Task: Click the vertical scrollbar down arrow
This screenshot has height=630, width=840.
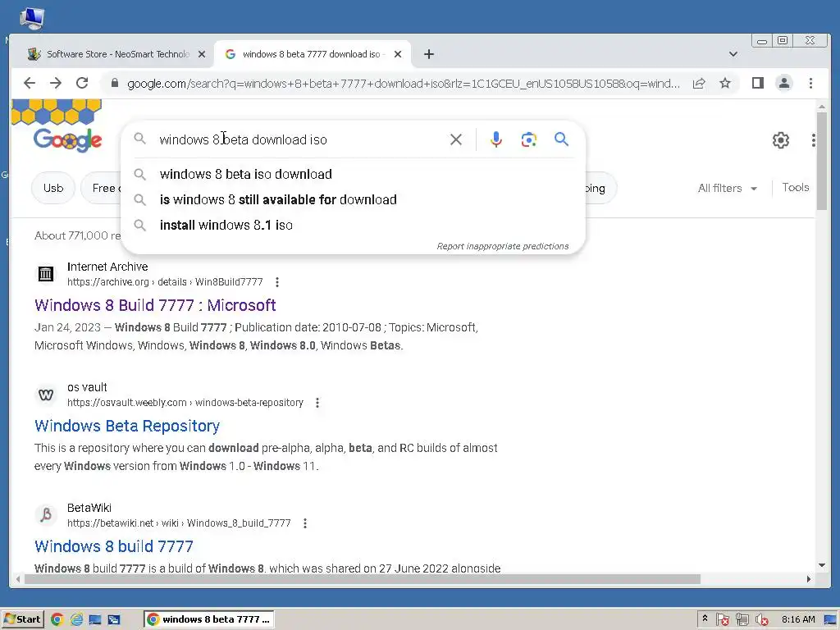Action: 822,565
